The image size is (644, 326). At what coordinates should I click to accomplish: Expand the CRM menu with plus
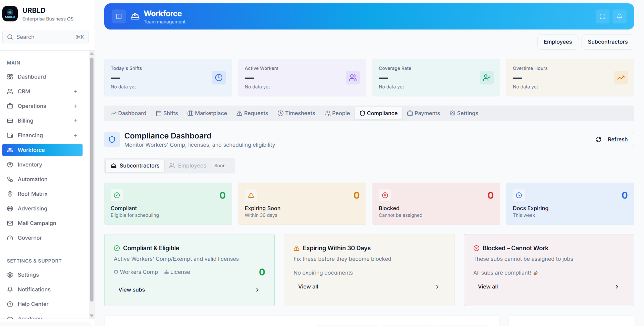(76, 91)
